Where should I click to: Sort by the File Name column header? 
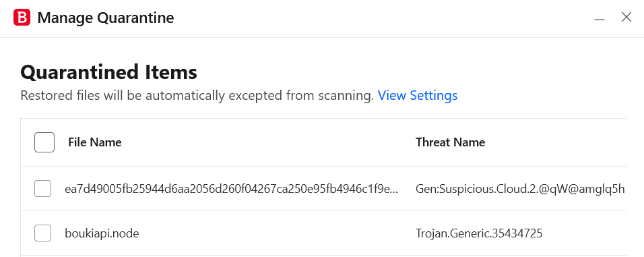point(95,142)
